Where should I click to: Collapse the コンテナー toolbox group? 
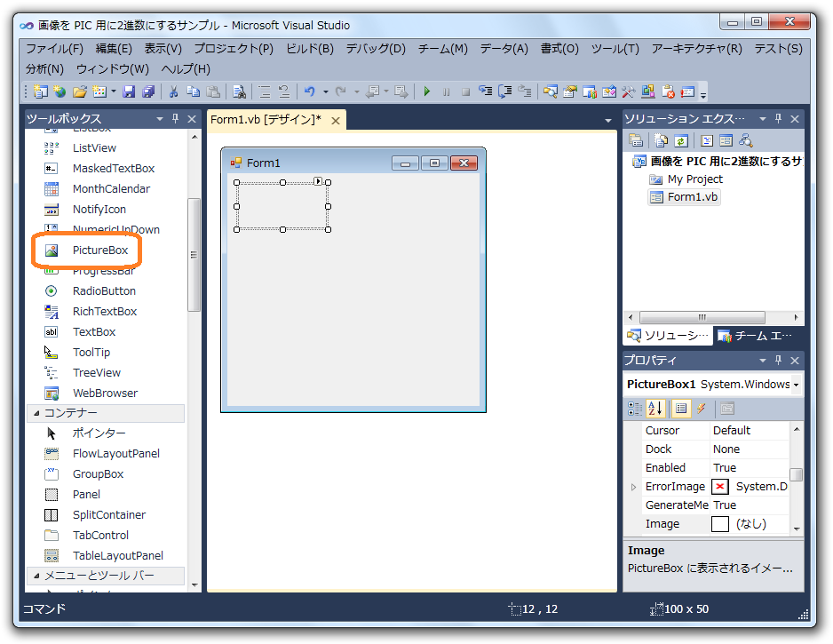36,413
